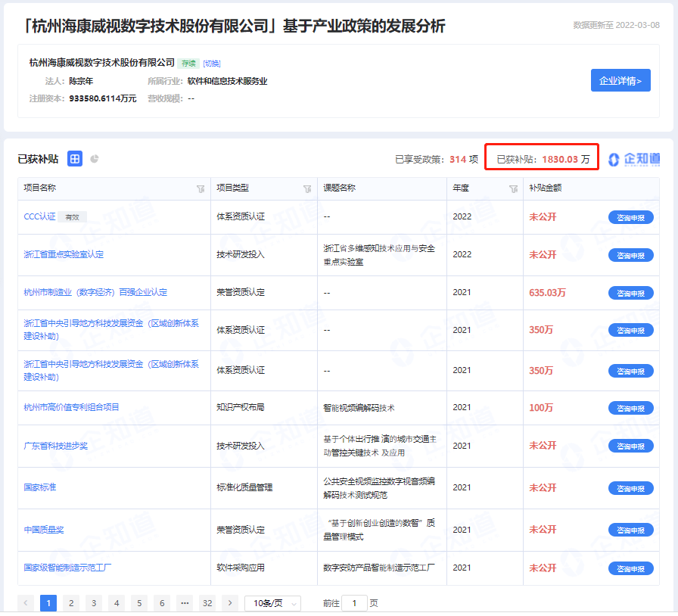Click 智能视频编解码技术 topic cell
This screenshot has height=616, width=678.
pyautogui.click(x=359, y=407)
